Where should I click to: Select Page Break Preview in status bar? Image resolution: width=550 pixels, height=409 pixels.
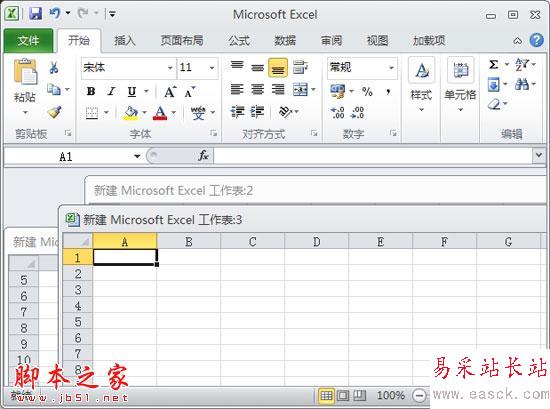[x=360, y=396]
